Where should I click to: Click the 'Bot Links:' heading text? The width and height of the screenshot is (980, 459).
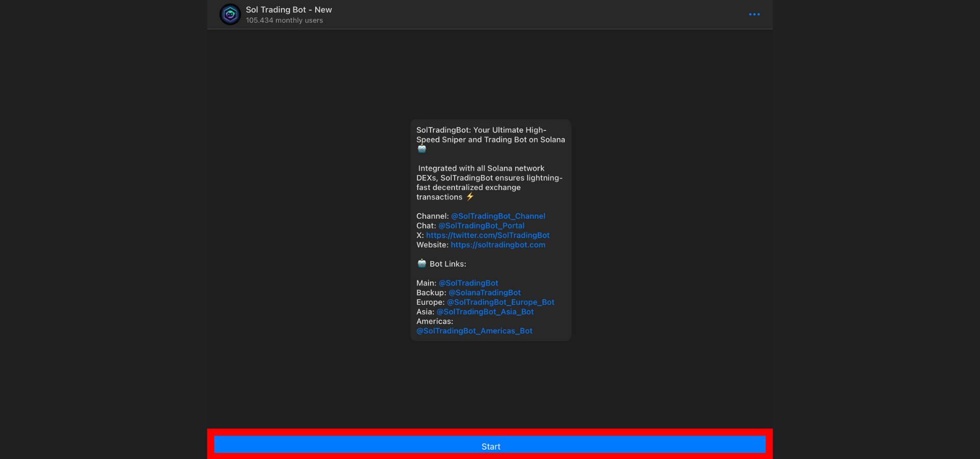click(448, 264)
